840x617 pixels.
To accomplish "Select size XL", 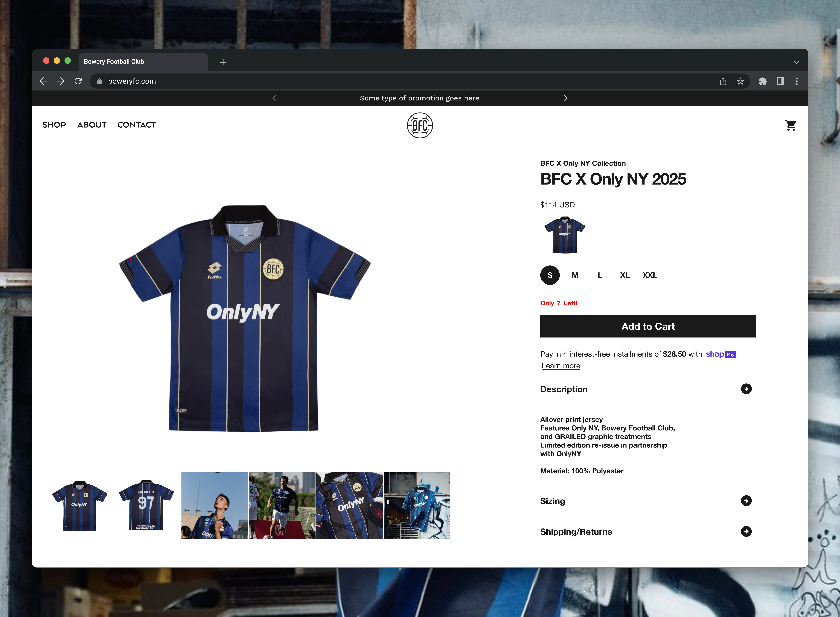I will (625, 275).
